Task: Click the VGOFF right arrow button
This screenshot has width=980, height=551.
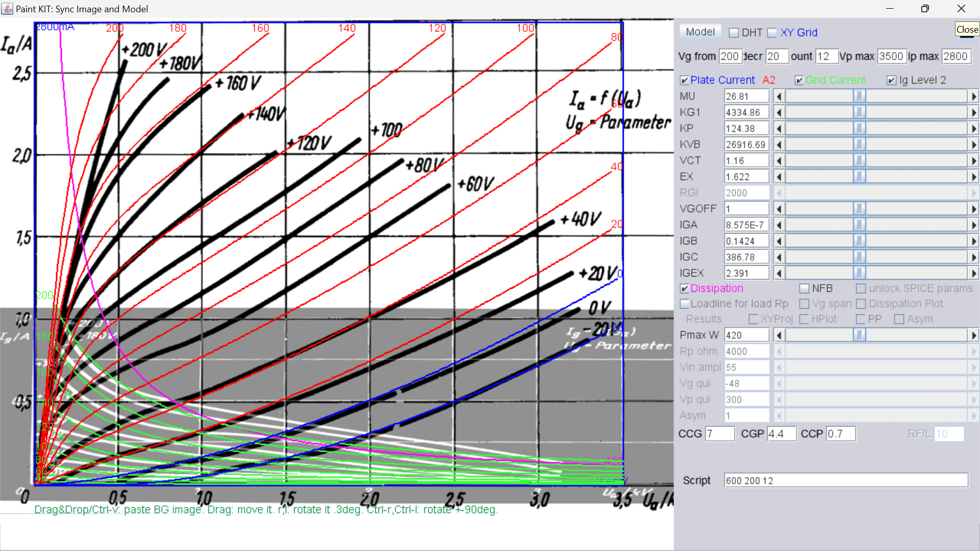Action: coord(973,209)
